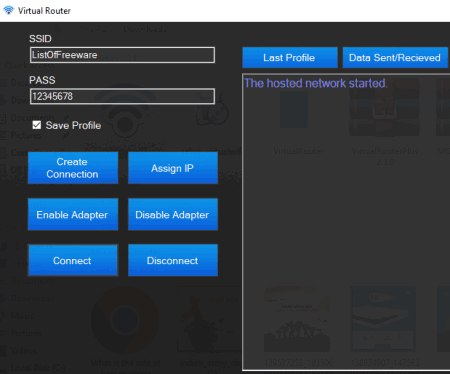Enable the adapter with Enable Adapter button
The width and height of the screenshot is (450, 374).
point(73,214)
